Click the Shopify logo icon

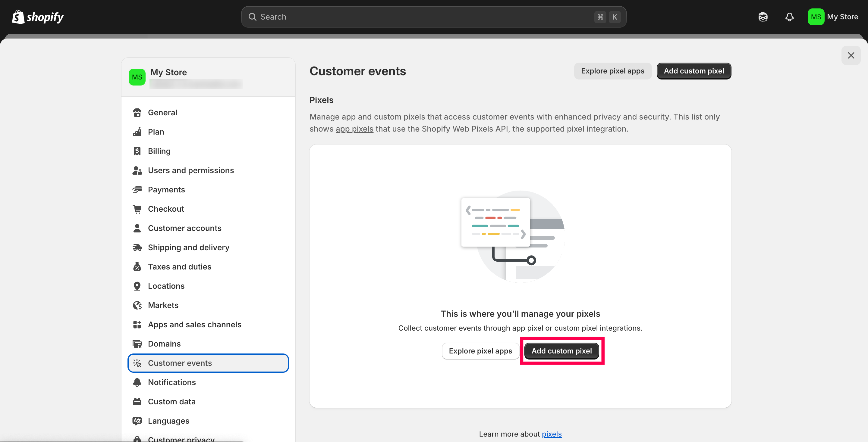pos(18,17)
